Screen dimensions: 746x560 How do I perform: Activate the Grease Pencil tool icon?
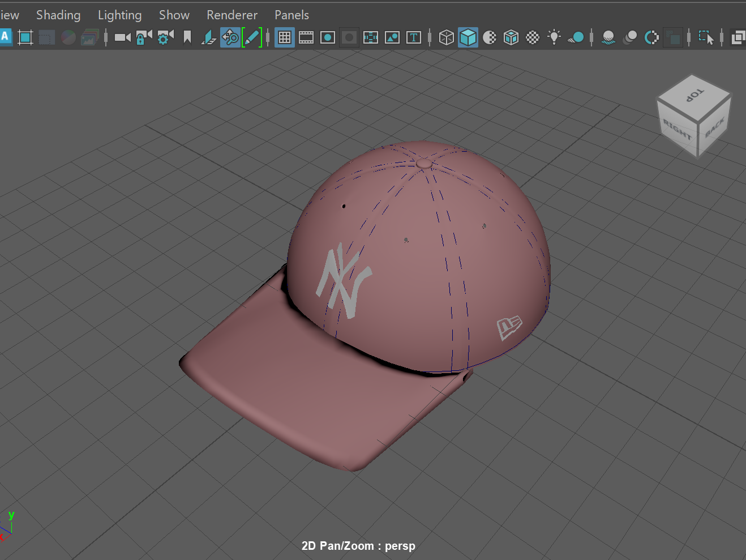(252, 37)
